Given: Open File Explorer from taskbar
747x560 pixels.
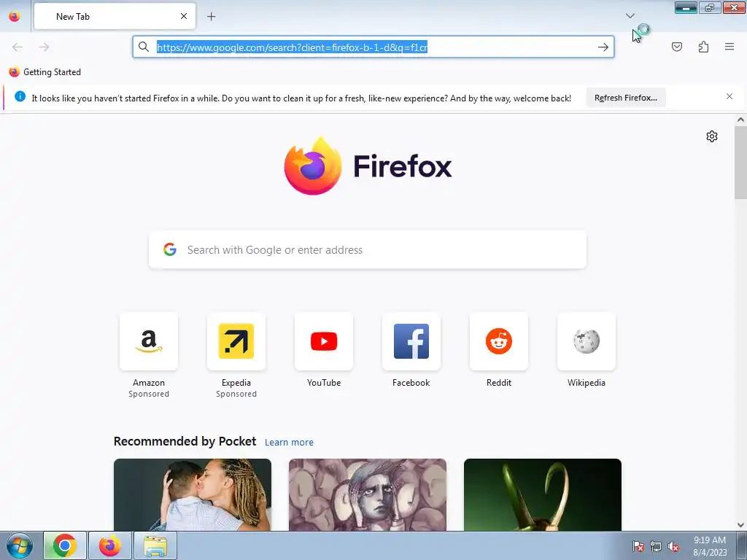Looking at the screenshot, I should tap(155, 545).
